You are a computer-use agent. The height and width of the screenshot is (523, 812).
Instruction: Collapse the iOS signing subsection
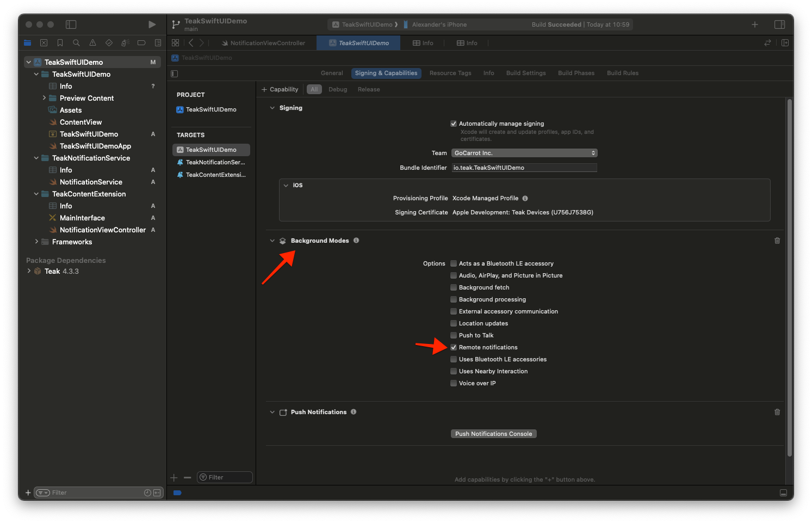click(286, 185)
